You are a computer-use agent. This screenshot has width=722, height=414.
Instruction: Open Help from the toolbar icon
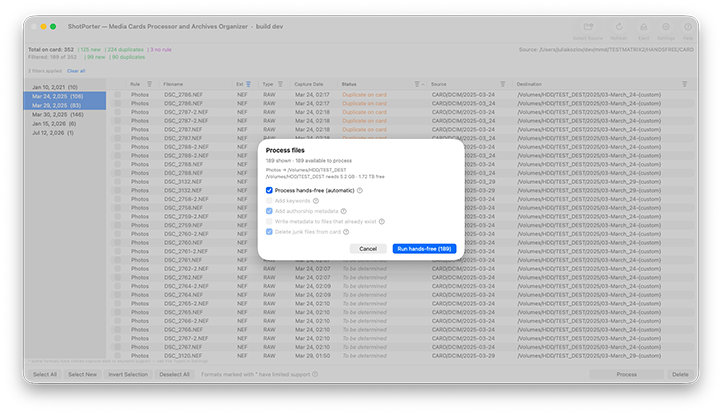coord(688,27)
